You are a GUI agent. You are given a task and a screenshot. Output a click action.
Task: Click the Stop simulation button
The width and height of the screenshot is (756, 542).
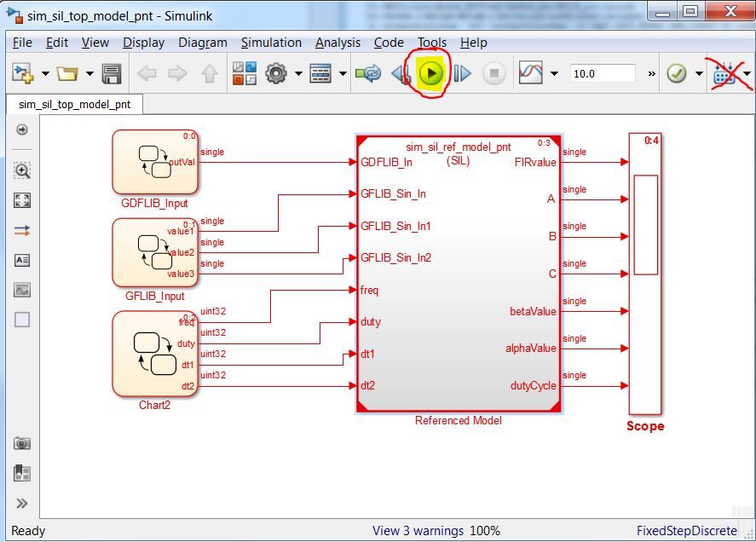point(493,74)
